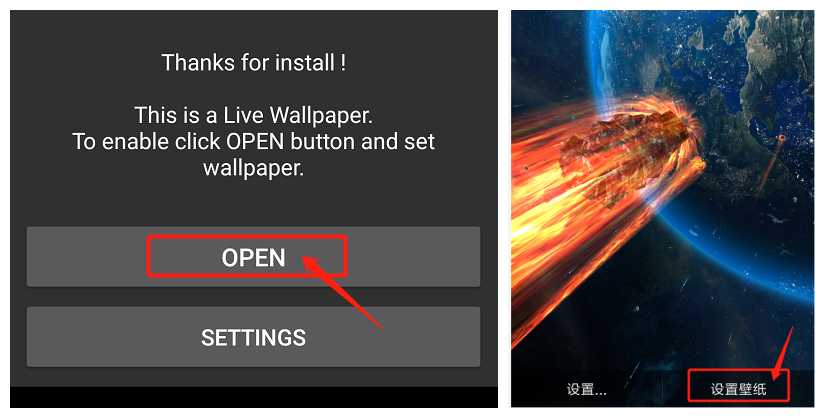
Task: Click the small distant meteor on the right
Action: pyautogui.click(x=781, y=138)
